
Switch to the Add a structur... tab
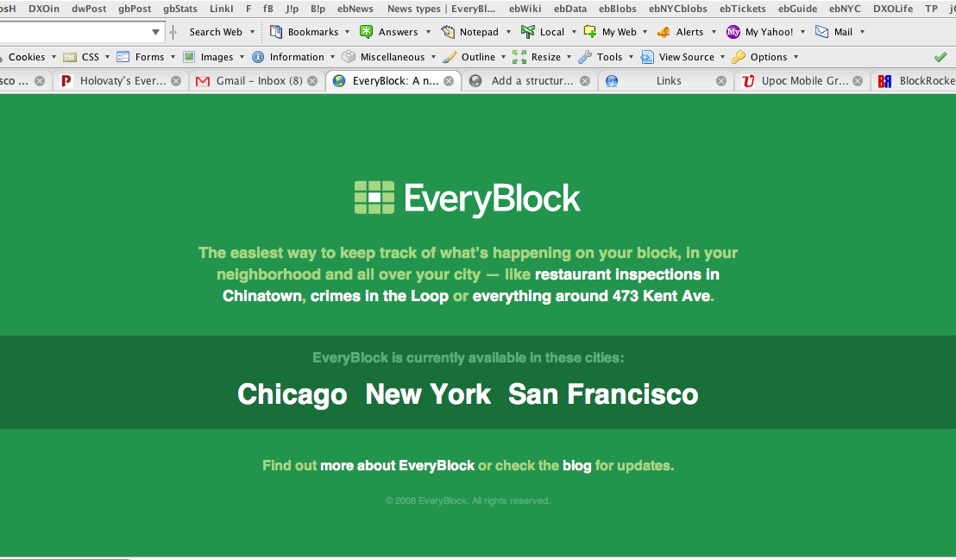pyautogui.click(x=530, y=80)
